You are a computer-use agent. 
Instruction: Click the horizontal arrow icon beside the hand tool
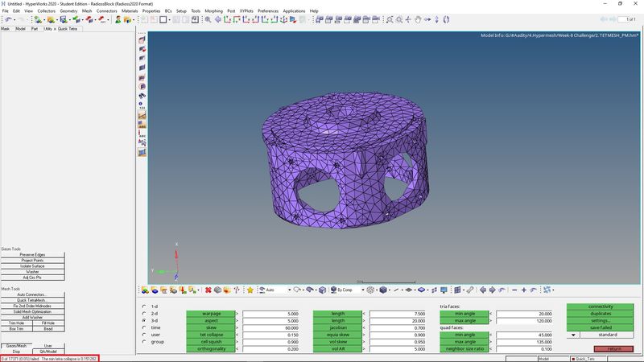[427, 19]
